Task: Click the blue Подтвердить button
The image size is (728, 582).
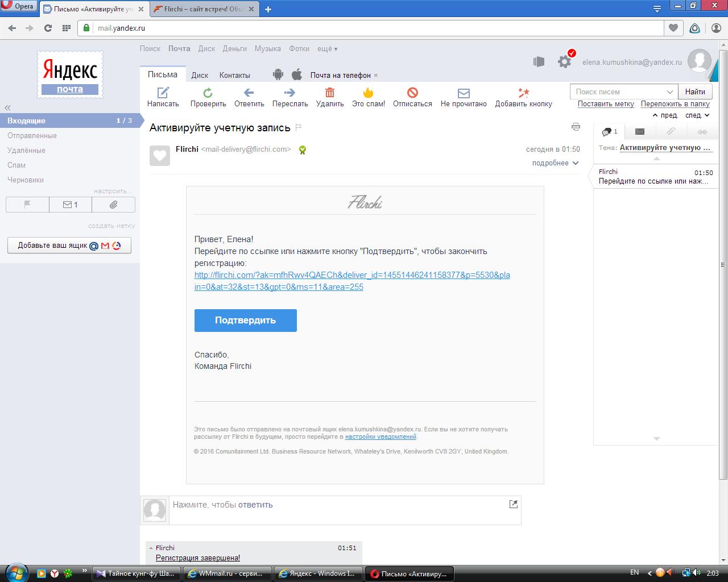Action: pyautogui.click(x=246, y=321)
